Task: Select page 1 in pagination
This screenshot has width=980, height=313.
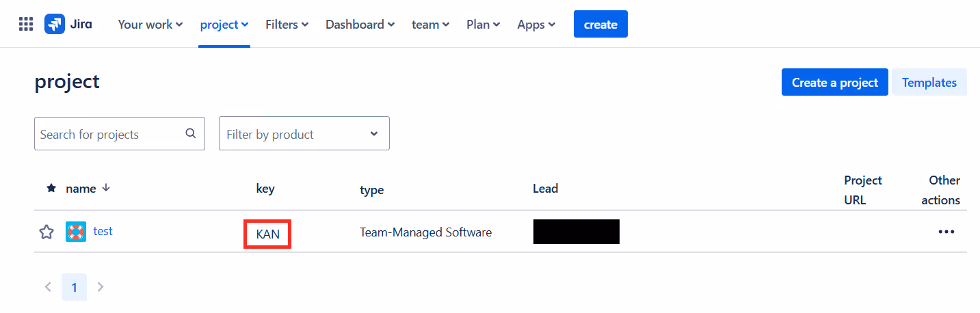Action: click(x=74, y=287)
